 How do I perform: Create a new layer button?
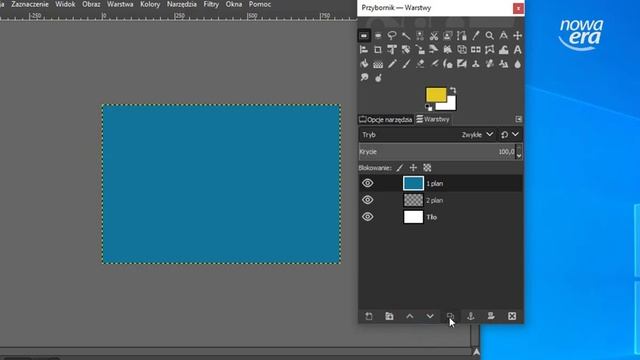coord(369,316)
